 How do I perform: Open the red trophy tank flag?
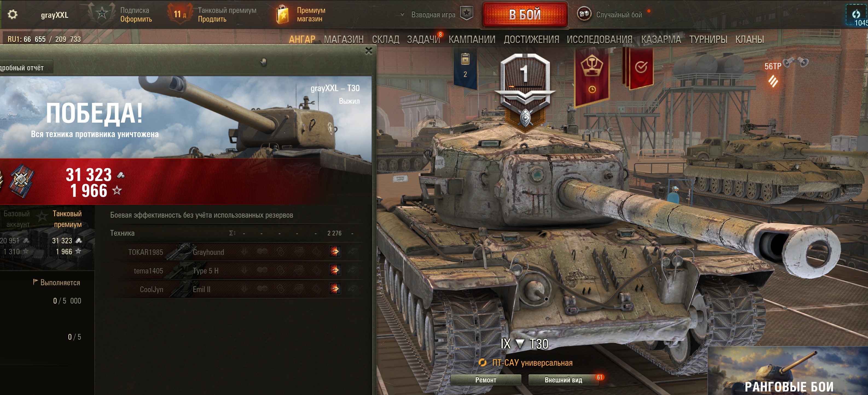pos(592,76)
